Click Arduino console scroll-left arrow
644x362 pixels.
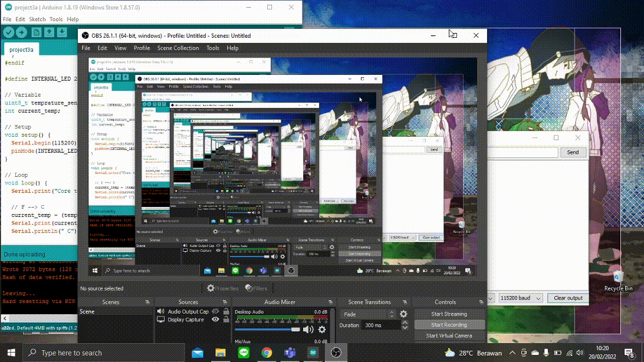click(5, 318)
